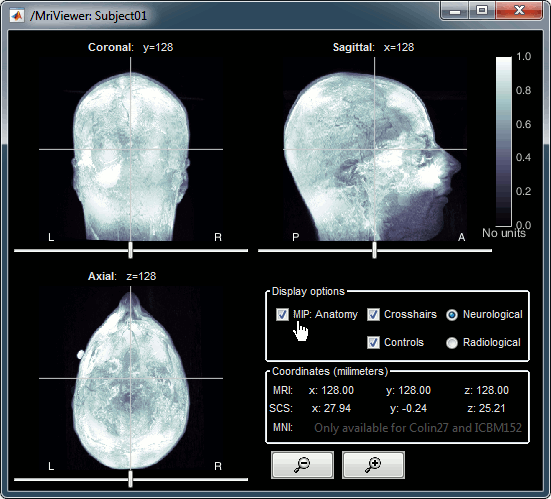Click the zoom in magnifier button
551x499 pixels.
pyautogui.click(x=373, y=465)
